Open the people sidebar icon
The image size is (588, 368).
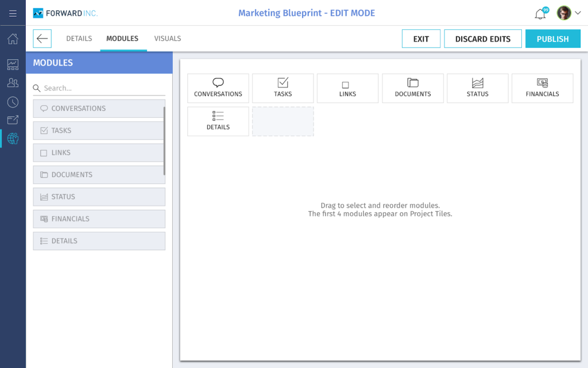click(13, 83)
